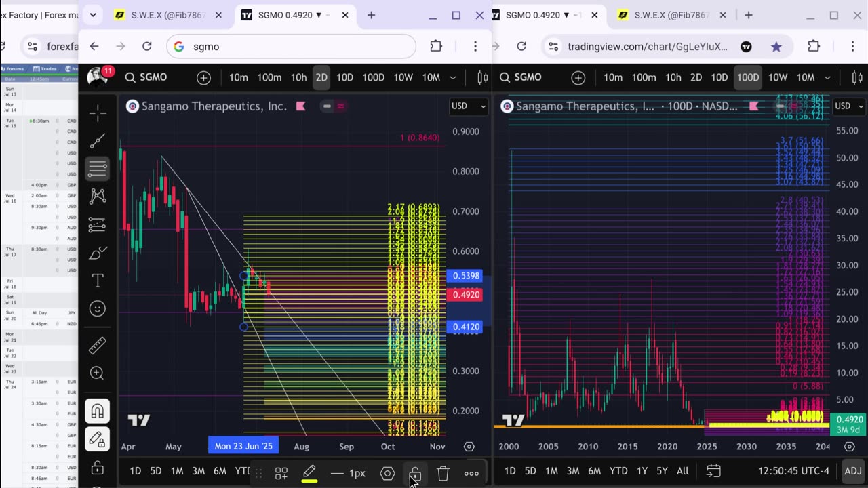
Task: Open right chart time axis settings gear
Action: tap(849, 447)
